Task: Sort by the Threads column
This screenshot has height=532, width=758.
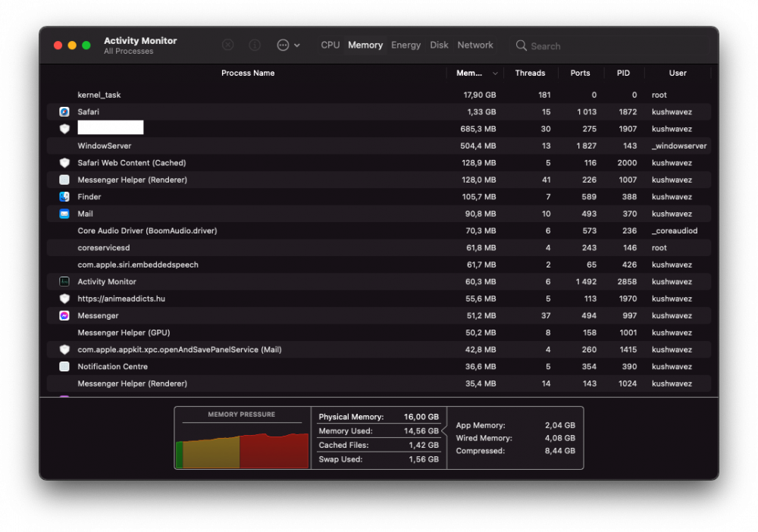Action: pyautogui.click(x=530, y=73)
